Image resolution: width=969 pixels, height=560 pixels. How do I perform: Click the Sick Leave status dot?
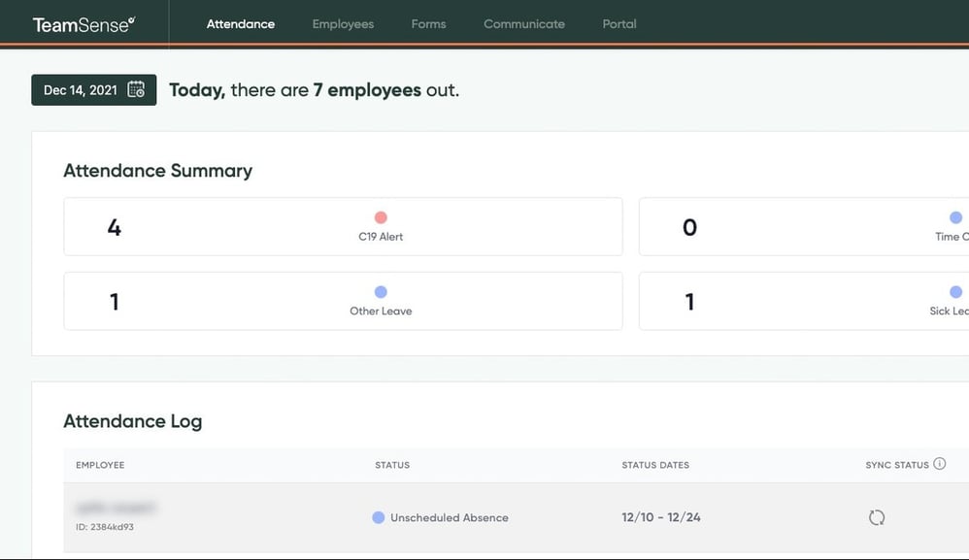[952, 291]
